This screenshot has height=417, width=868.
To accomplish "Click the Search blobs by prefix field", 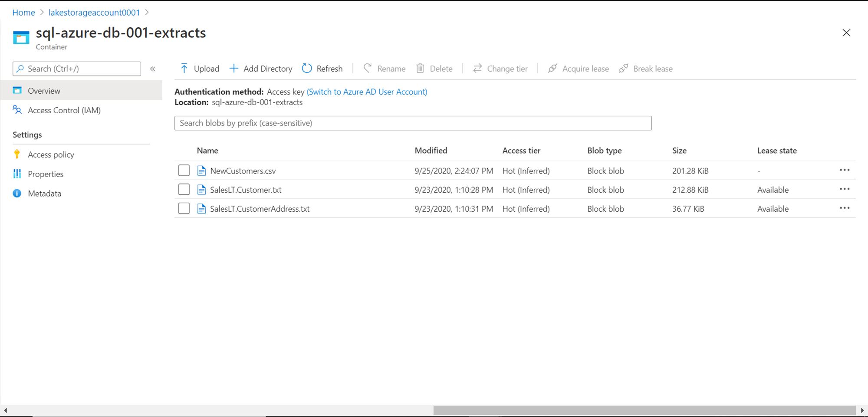I will 413,123.
